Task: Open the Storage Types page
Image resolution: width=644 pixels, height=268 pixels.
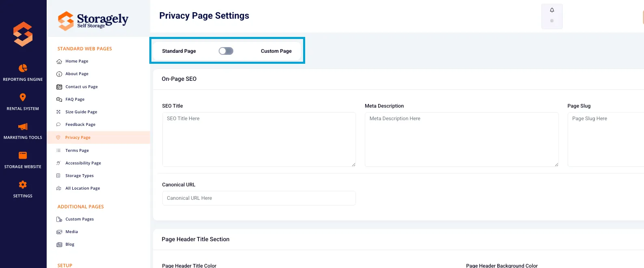Action: pyautogui.click(x=80, y=175)
